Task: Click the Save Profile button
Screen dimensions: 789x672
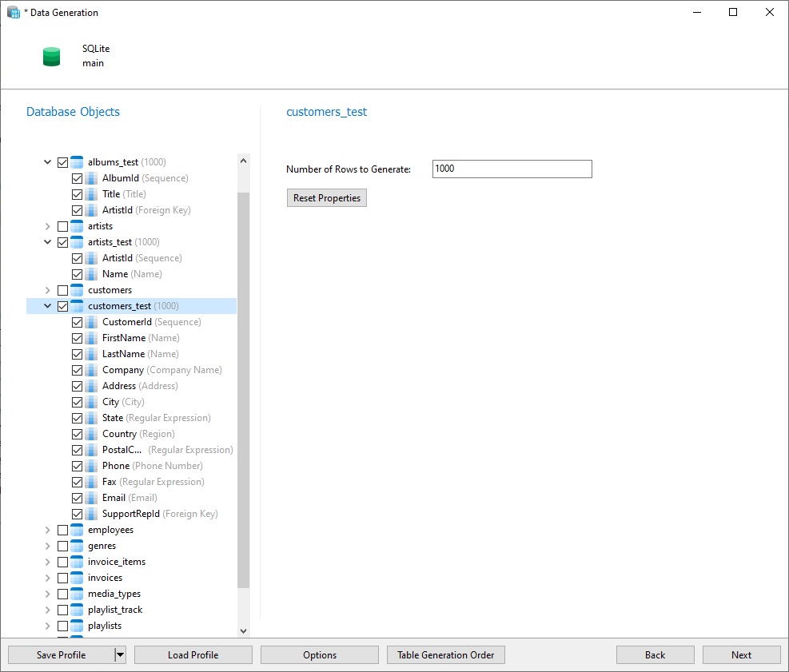Action: tap(62, 655)
